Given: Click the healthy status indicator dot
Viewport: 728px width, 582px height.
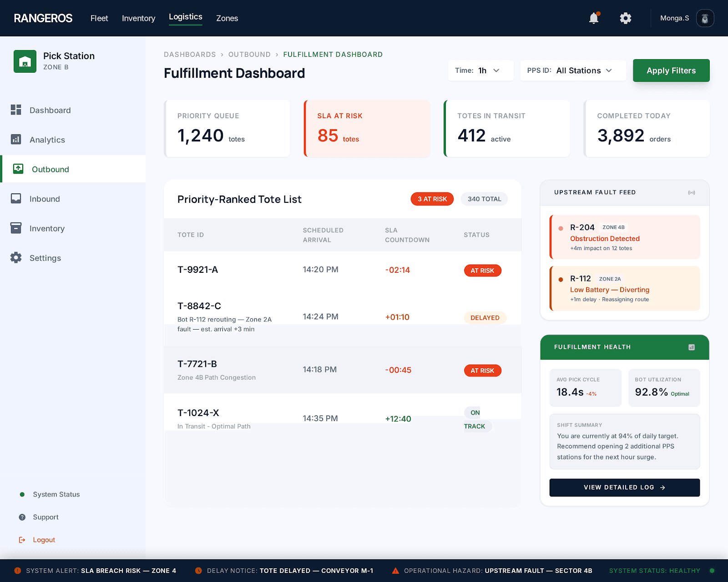Looking at the screenshot, I should point(712,571).
